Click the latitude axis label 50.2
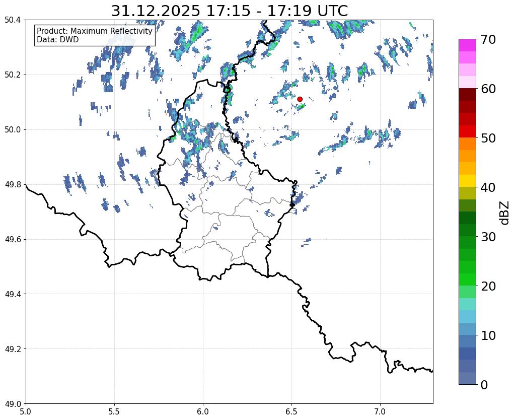Viewport: 515px width, 420px height. pos(13,75)
